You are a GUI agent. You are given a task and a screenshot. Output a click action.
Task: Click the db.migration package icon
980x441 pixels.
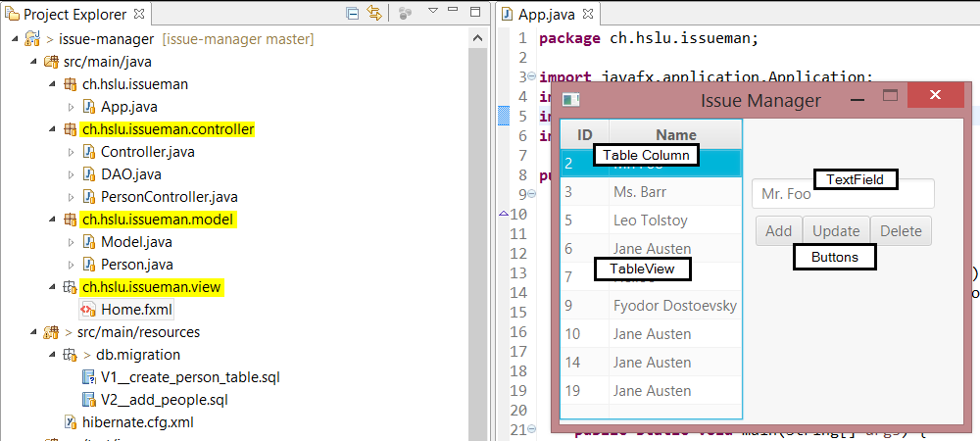tap(70, 354)
